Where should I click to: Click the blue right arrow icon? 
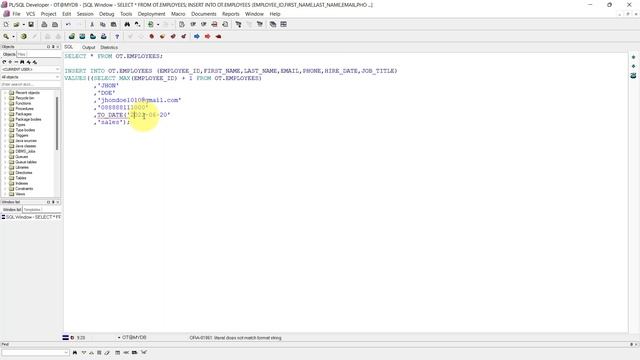(197, 36)
